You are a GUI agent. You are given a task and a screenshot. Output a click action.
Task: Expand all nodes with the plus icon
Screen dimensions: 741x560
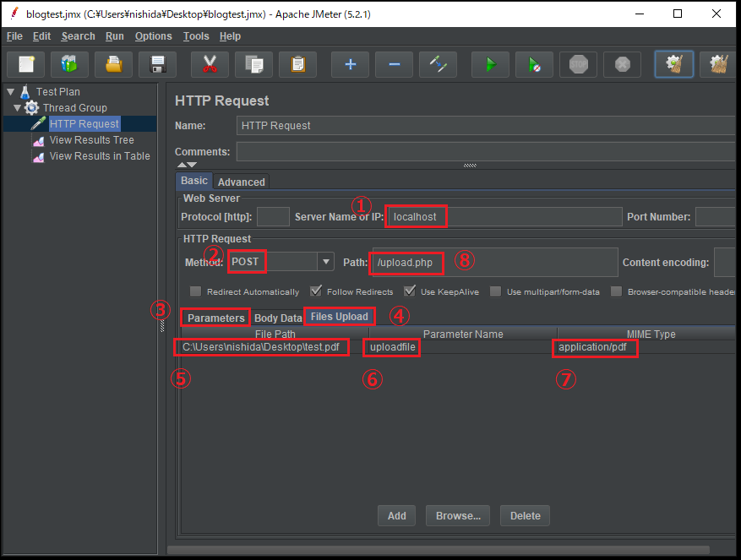point(350,64)
